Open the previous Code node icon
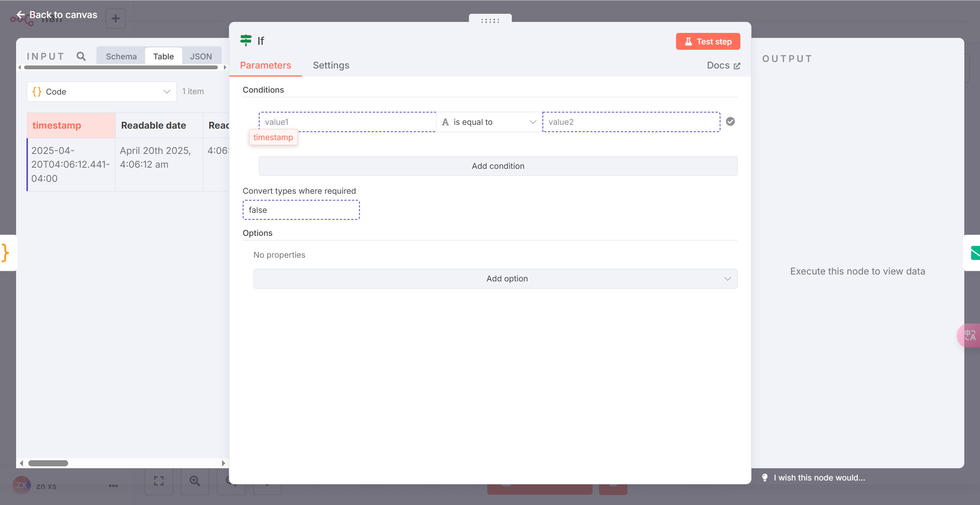Screen dimensions: 980x505 pos(5,253)
